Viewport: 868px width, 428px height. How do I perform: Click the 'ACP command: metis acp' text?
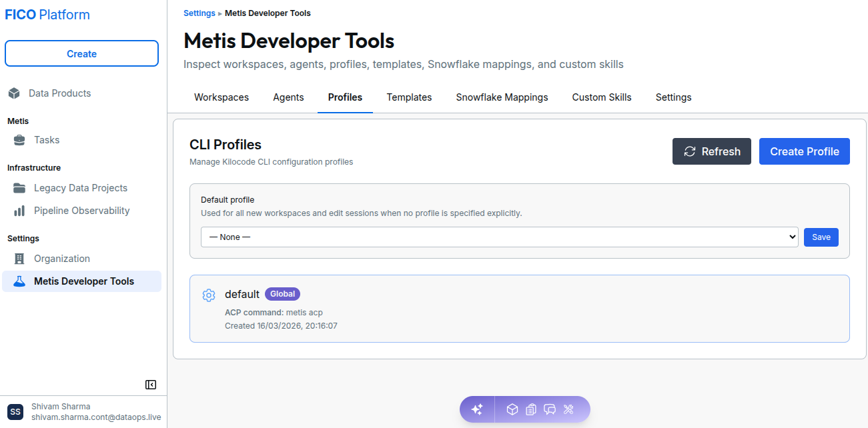click(274, 313)
